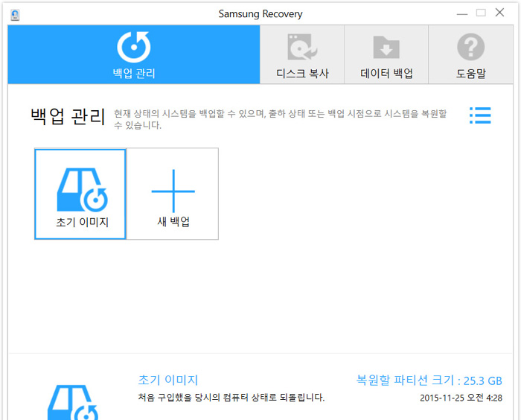Toggle list view icon beside description
Viewport: 521px width, 420px height.
[x=480, y=115]
